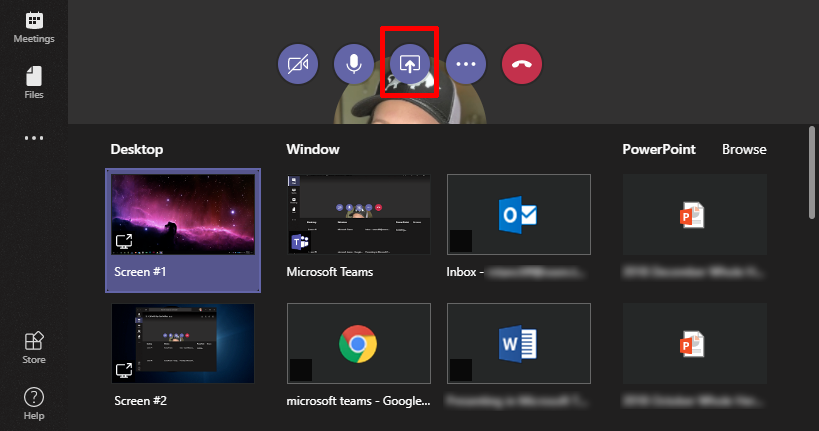
Task: Open the Store from the sidebar
Action: [x=34, y=347]
